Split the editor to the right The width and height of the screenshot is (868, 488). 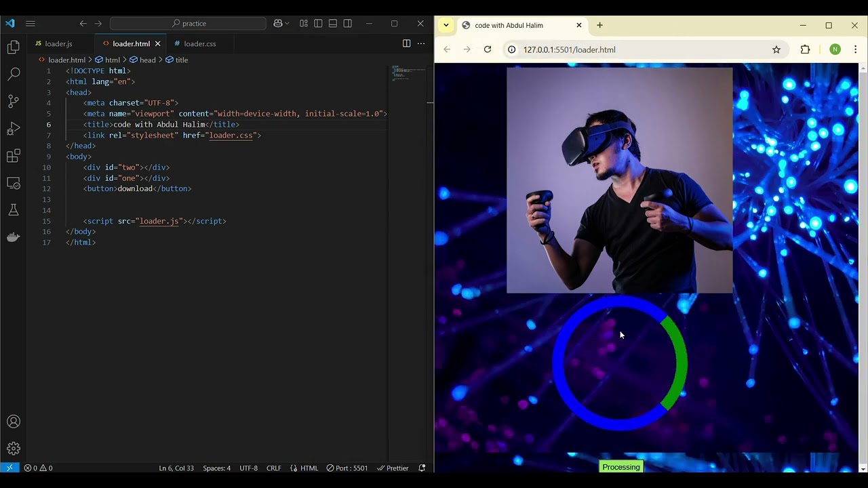tap(406, 43)
